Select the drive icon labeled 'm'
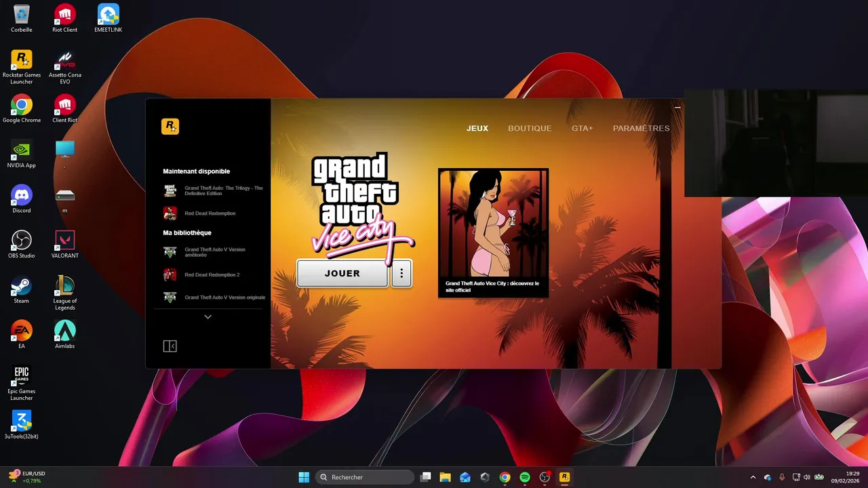 pos(65,199)
